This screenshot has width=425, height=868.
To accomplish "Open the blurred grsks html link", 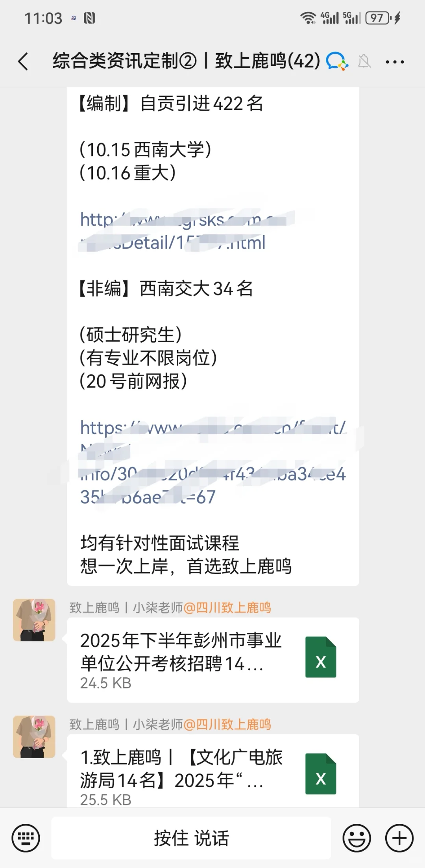I will (187, 231).
